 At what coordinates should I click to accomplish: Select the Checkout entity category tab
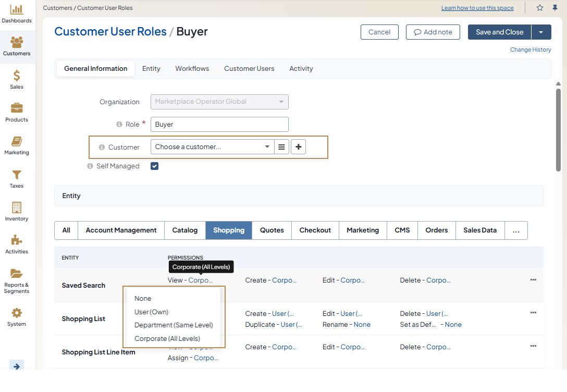pyautogui.click(x=315, y=230)
